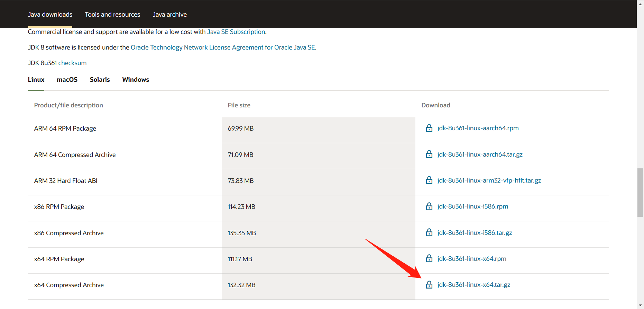Viewport: 644px width, 309px height.
Task: Click lock icon beside arm32-vfp-hflt.tar.gz download
Action: [x=429, y=180]
